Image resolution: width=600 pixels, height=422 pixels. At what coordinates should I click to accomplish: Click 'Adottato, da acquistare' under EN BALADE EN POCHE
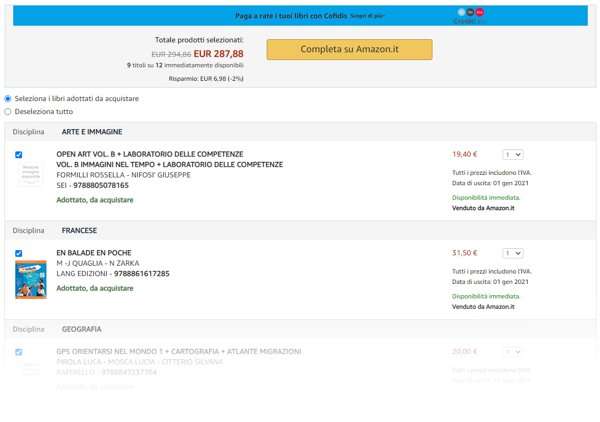pyautogui.click(x=95, y=288)
